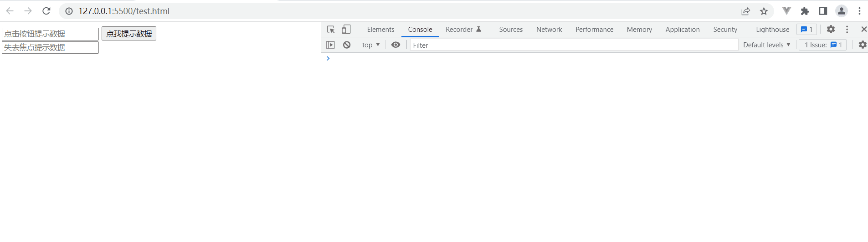This screenshot has width=868, height=242.
Task: Open the Lighthouse tab
Action: point(773,30)
